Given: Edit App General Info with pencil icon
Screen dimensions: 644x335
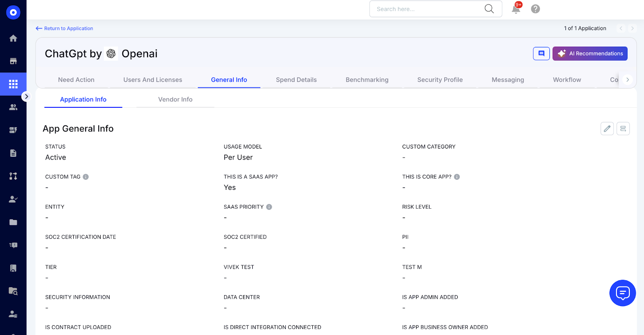Looking at the screenshot, I should pos(607,129).
